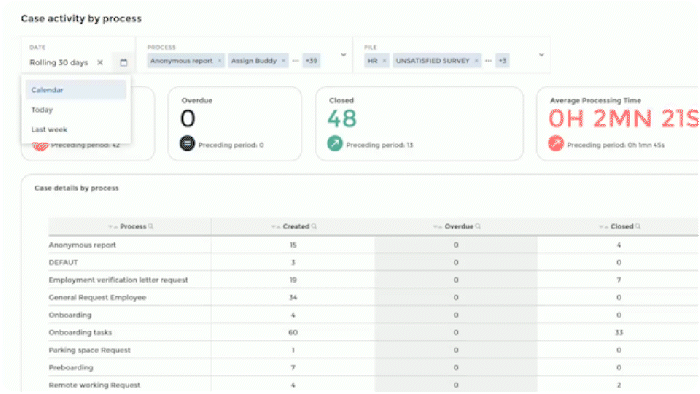Select the Anonymous report table row

[x=373, y=245]
